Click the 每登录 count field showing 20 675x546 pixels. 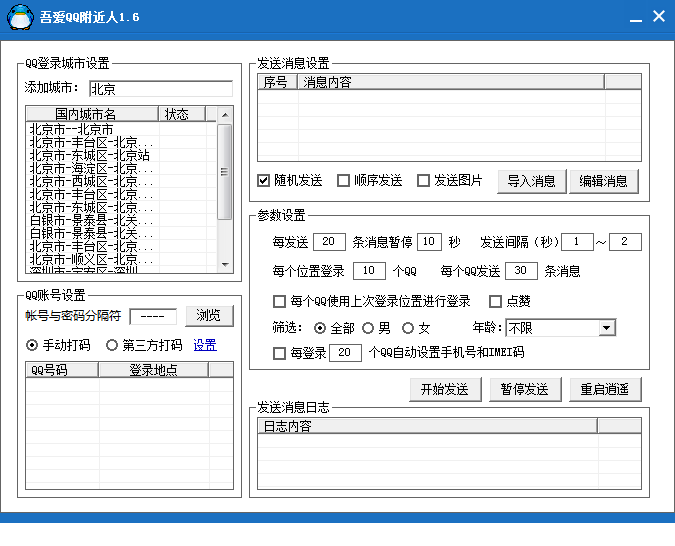[x=345, y=353]
